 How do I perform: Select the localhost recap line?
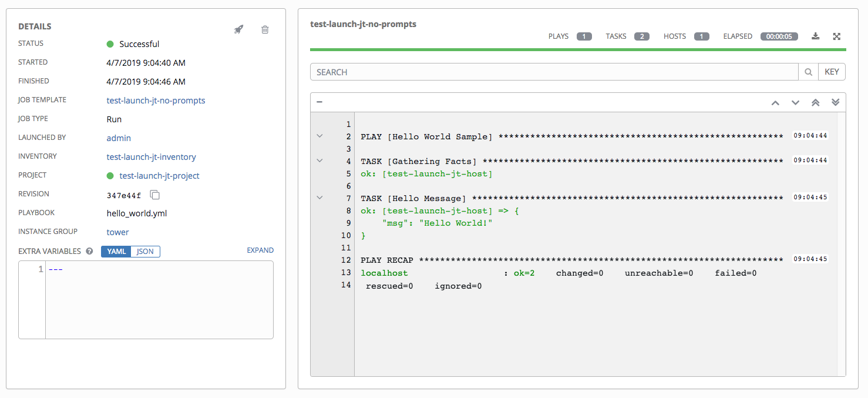(x=559, y=273)
